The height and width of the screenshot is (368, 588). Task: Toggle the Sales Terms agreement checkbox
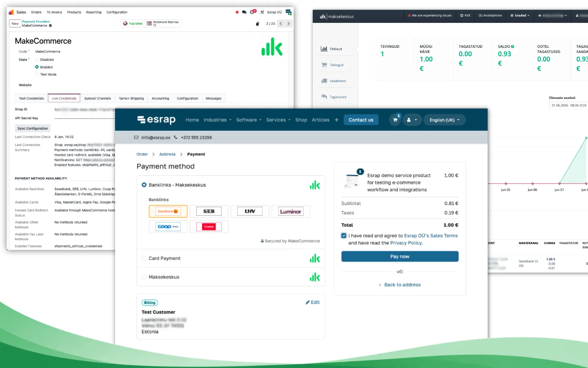coord(344,236)
